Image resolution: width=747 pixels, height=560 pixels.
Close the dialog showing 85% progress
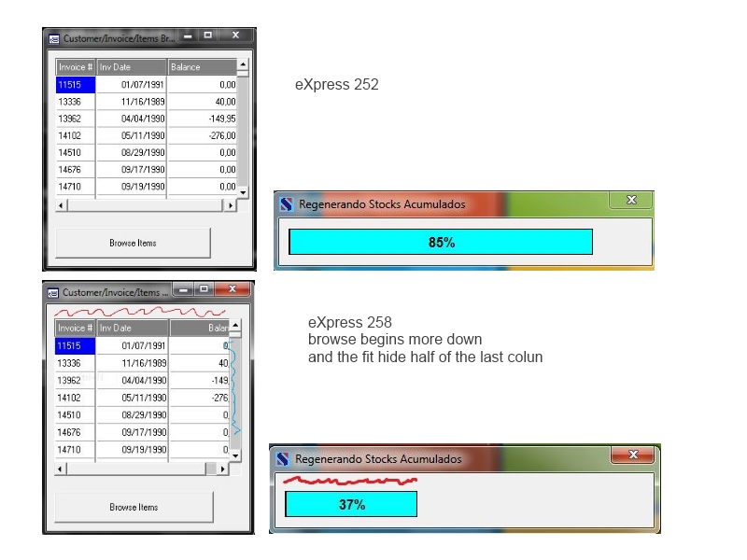click(x=630, y=201)
